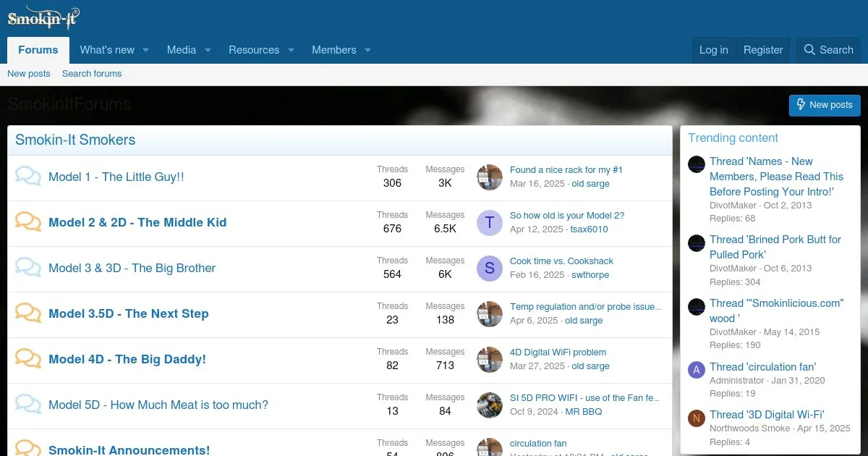Expand the What's new dropdown arrow
Viewport: 868px width, 456px height.
[x=145, y=50]
